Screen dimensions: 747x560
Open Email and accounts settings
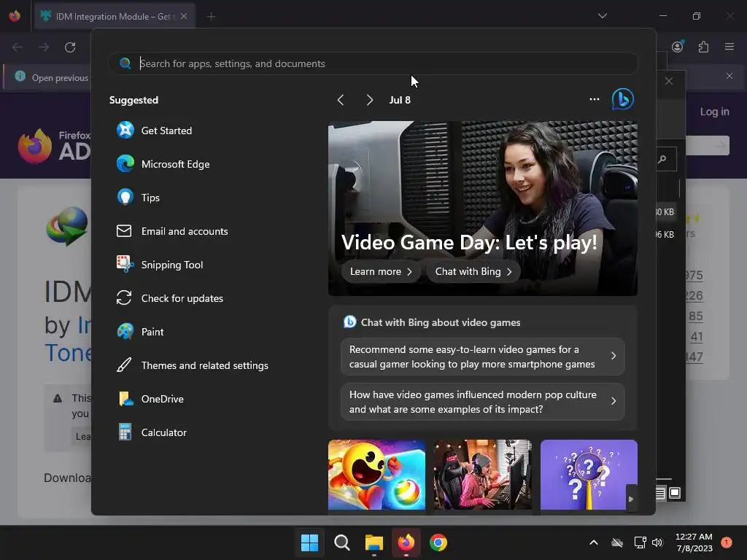tap(172, 231)
